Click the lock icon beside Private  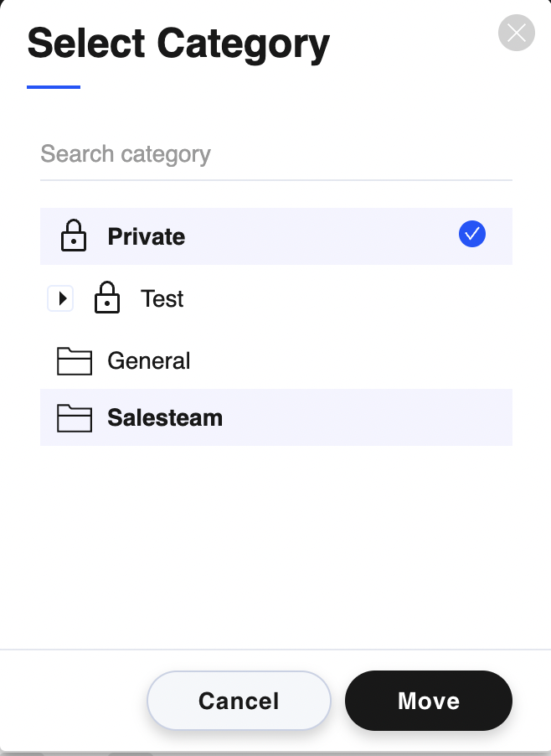(x=75, y=236)
